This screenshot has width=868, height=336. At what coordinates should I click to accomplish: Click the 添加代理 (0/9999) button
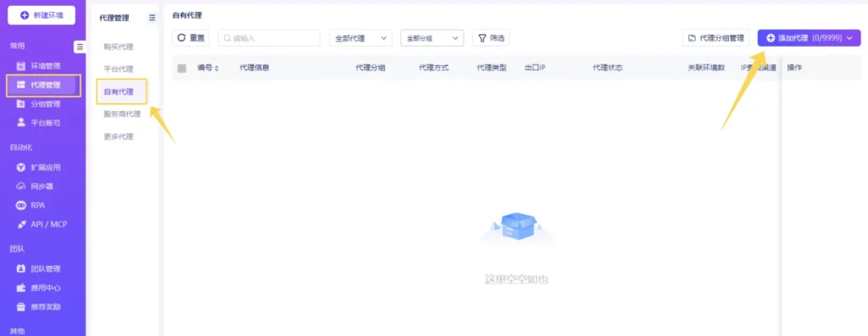pyautogui.click(x=809, y=37)
